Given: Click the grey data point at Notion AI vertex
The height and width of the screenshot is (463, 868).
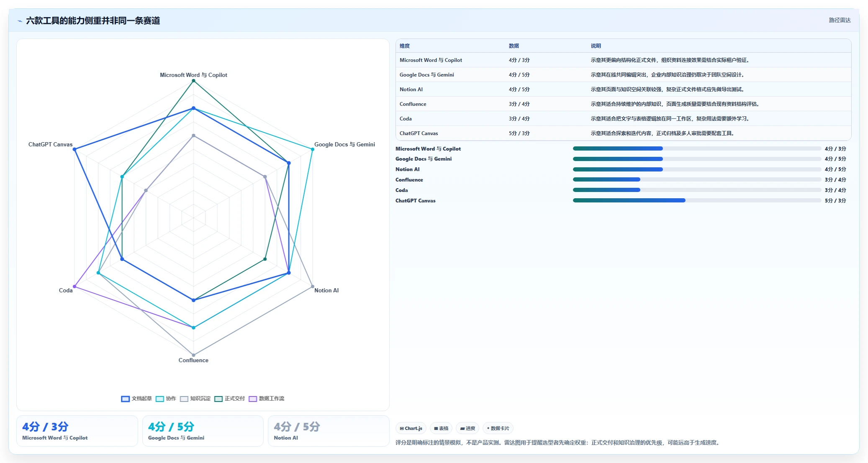Looking at the screenshot, I should coord(312,286).
